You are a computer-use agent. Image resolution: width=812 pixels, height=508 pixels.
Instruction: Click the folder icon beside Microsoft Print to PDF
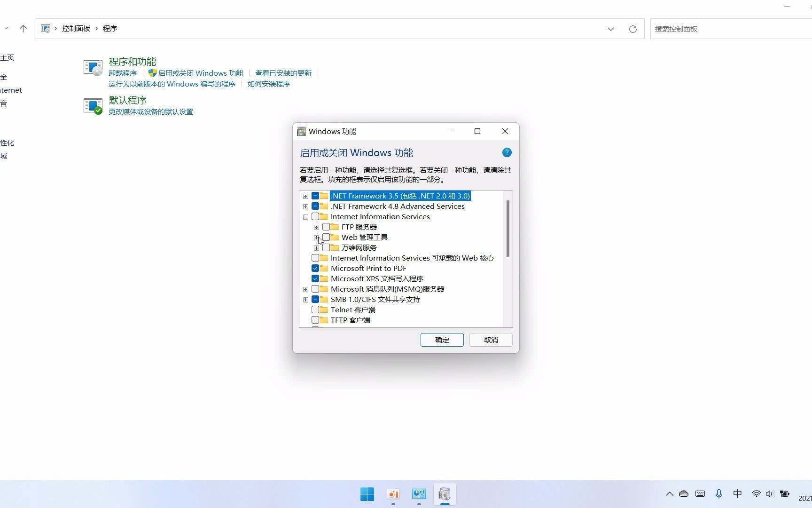pyautogui.click(x=324, y=268)
